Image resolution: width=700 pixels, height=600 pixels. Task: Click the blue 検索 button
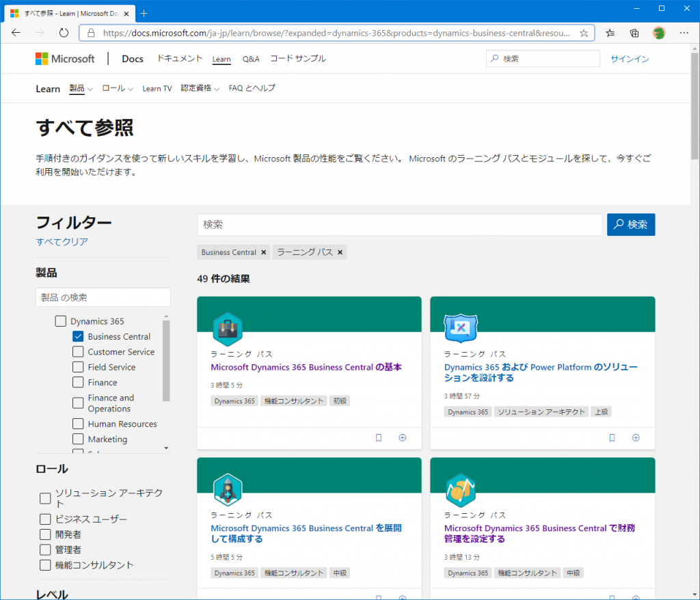click(631, 225)
